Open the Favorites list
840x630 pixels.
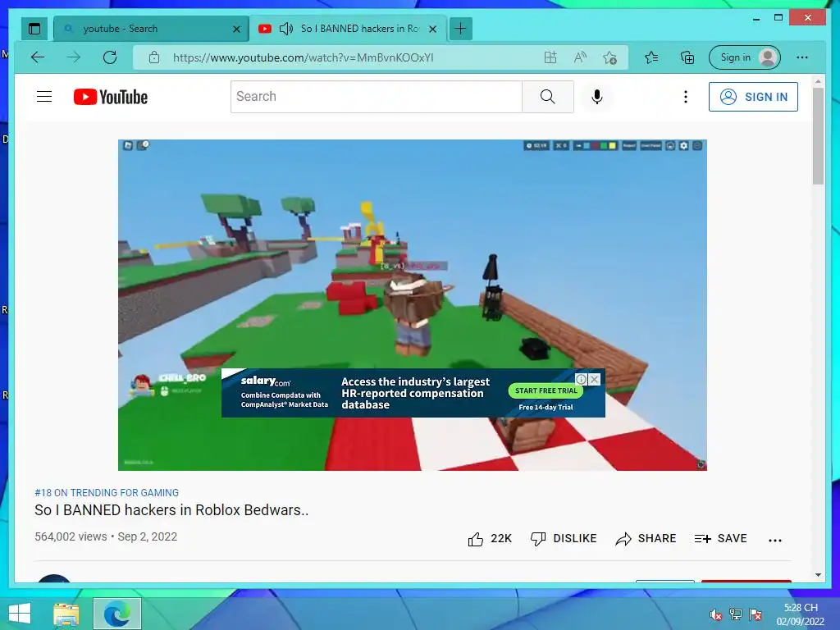point(651,57)
